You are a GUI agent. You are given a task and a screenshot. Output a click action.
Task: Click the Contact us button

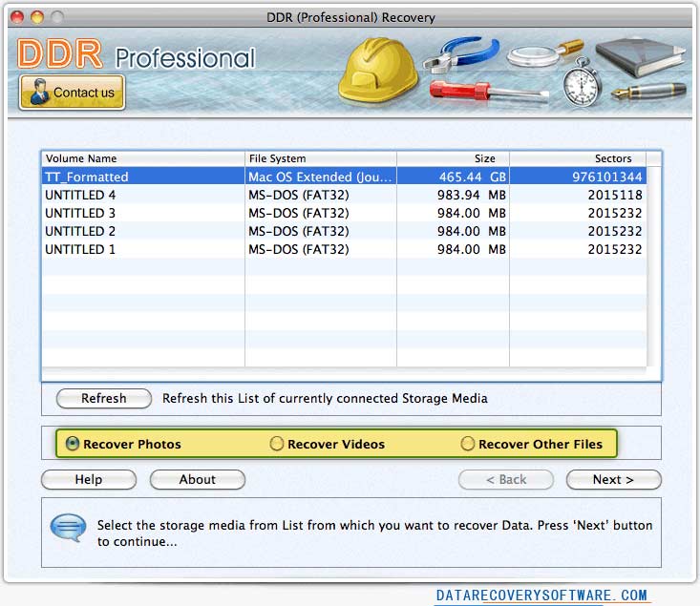point(72,92)
